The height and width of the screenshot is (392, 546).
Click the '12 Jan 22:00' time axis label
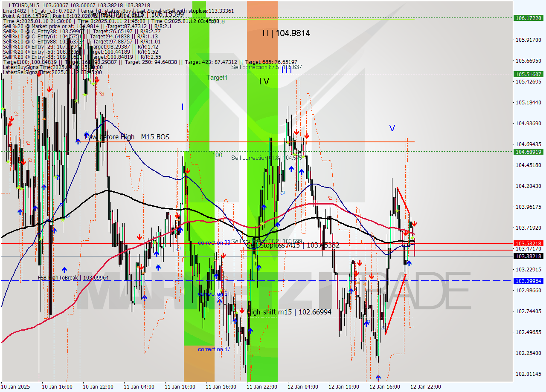[x=426, y=386]
